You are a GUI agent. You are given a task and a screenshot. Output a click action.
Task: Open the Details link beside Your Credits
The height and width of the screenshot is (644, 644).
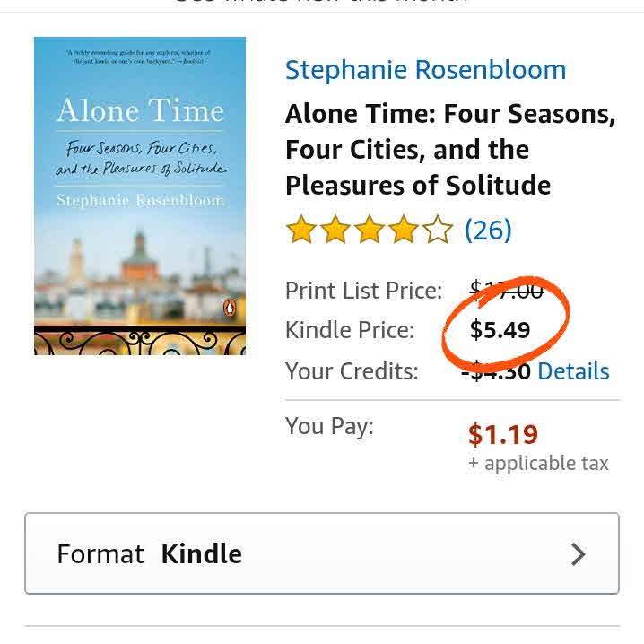[573, 371]
